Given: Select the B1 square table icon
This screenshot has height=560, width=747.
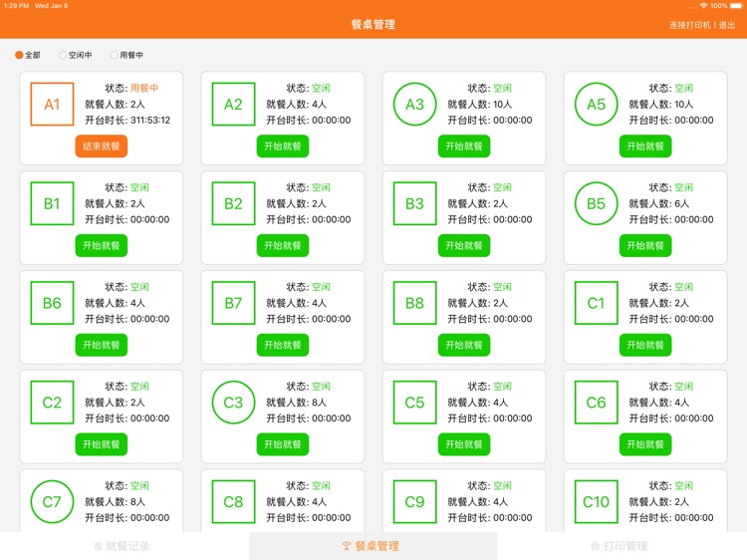Looking at the screenshot, I should click(x=52, y=203).
